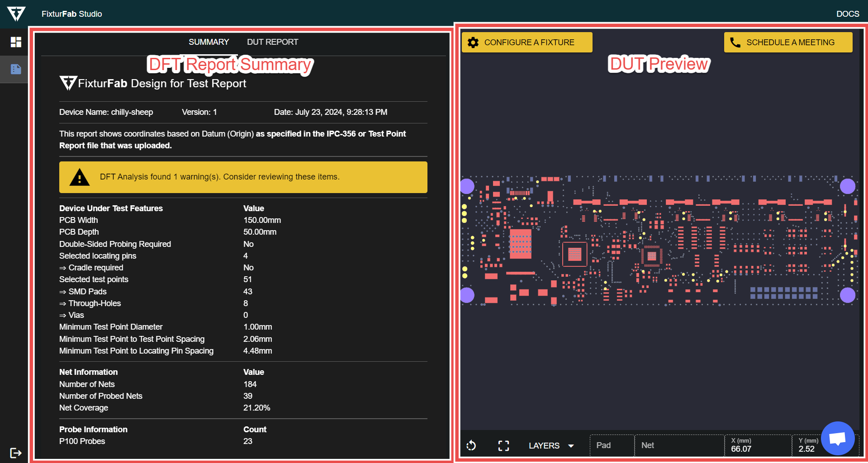Click 'Device Name: chilly-sheep' text
Screen dimensions: 868x463
coord(106,112)
